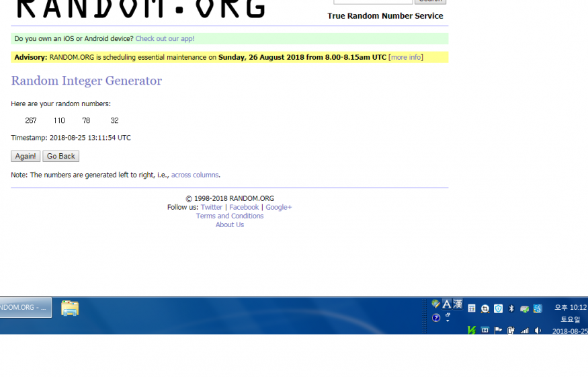588x377 pixels.
Task: Click the '© 1998-2018 RANDOM.ORG' copyright text
Action: [230, 198]
